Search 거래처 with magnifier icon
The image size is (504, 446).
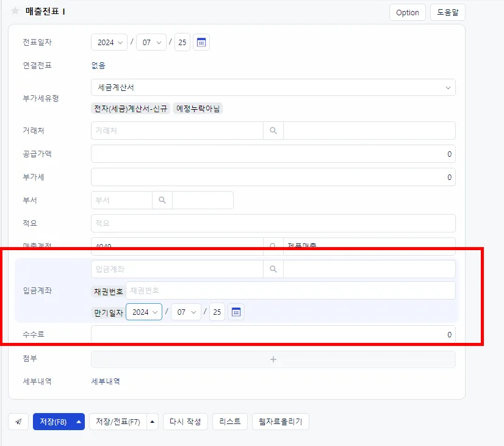coord(273,131)
